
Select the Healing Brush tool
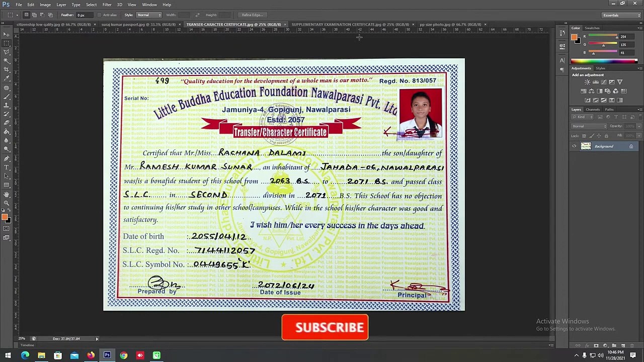7,87
